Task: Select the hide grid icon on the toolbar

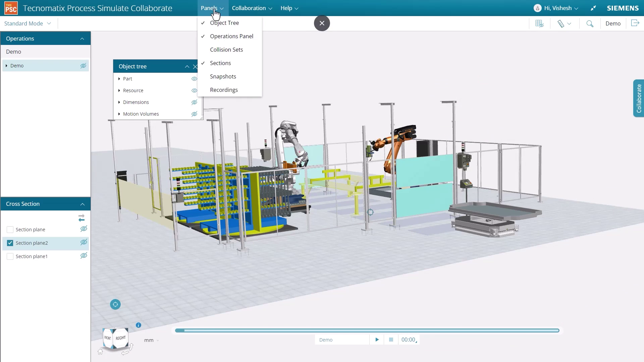Action: click(539, 23)
